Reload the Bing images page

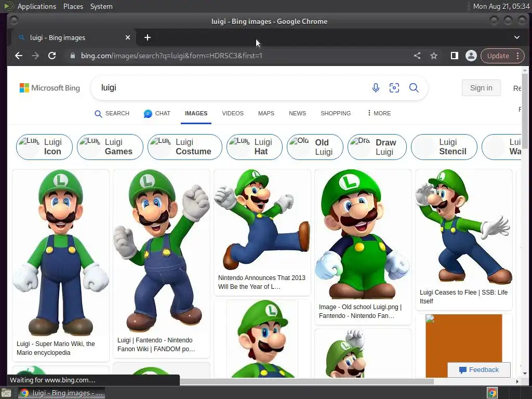[x=52, y=56]
